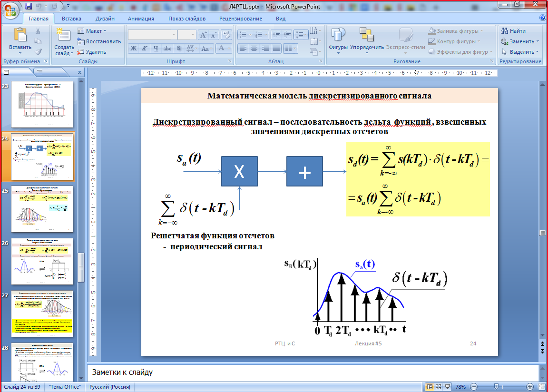Open the Рецензирование ribbon tab
Screen dimensions: 548x392
240,19
